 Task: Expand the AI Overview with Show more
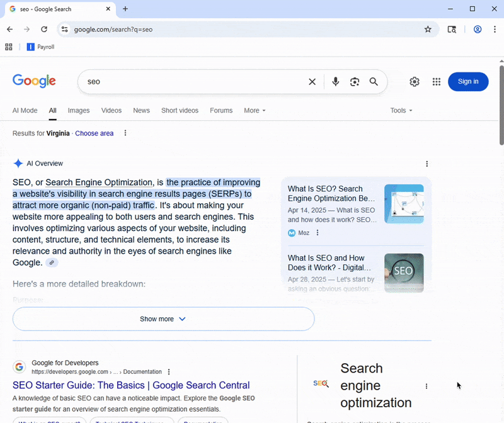click(x=163, y=319)
